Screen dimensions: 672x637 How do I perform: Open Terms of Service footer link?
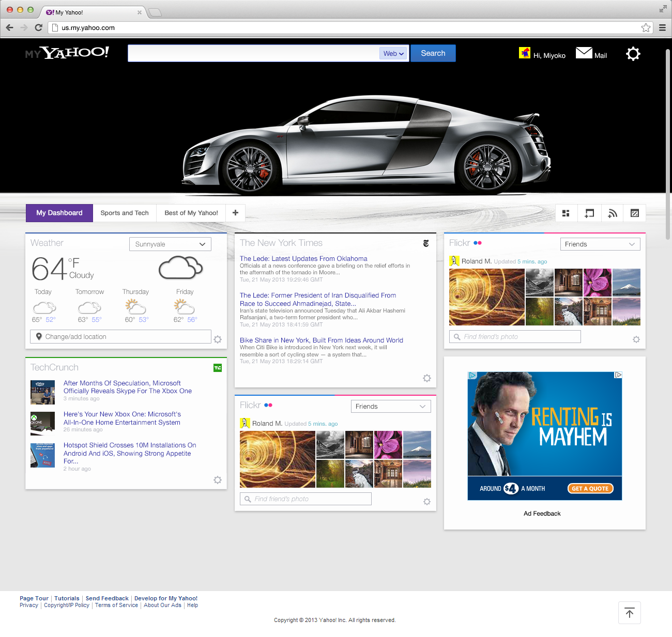pos(116,605)
